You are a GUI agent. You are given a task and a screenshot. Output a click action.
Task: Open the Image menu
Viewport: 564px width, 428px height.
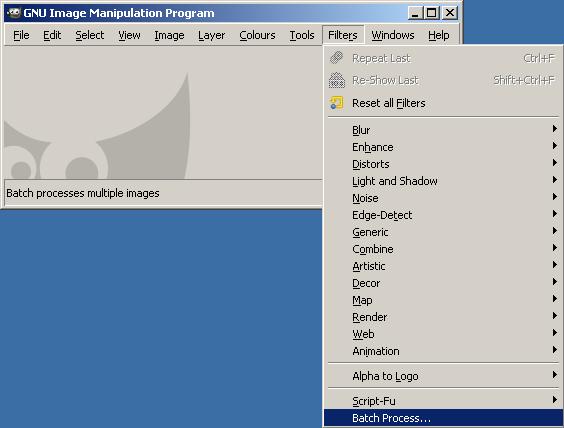[169, 35]
